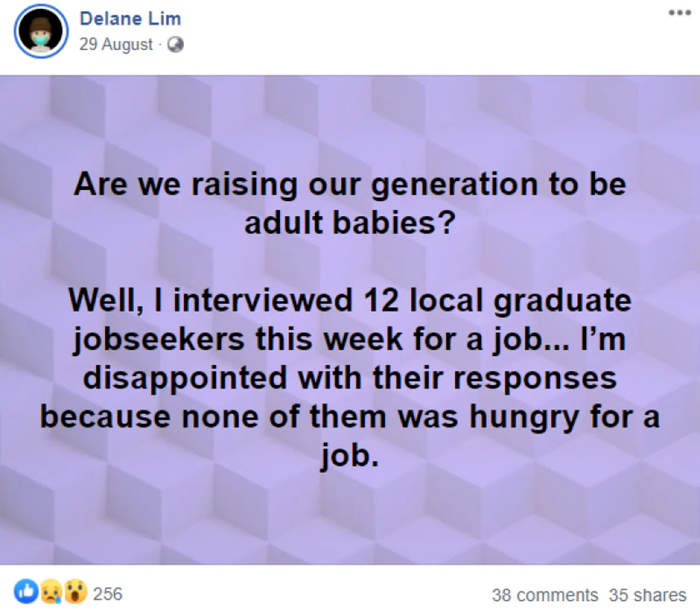The width and height of the screenshot is (700, 610).
Task: Click the 29 August timestamp
Action: pyautogui.click(x=116, y=44)
